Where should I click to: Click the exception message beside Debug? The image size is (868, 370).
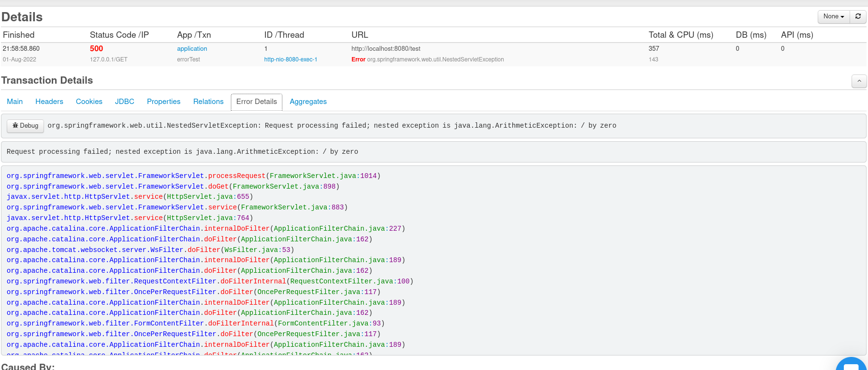pyautogui.click(x=332, y=126)
